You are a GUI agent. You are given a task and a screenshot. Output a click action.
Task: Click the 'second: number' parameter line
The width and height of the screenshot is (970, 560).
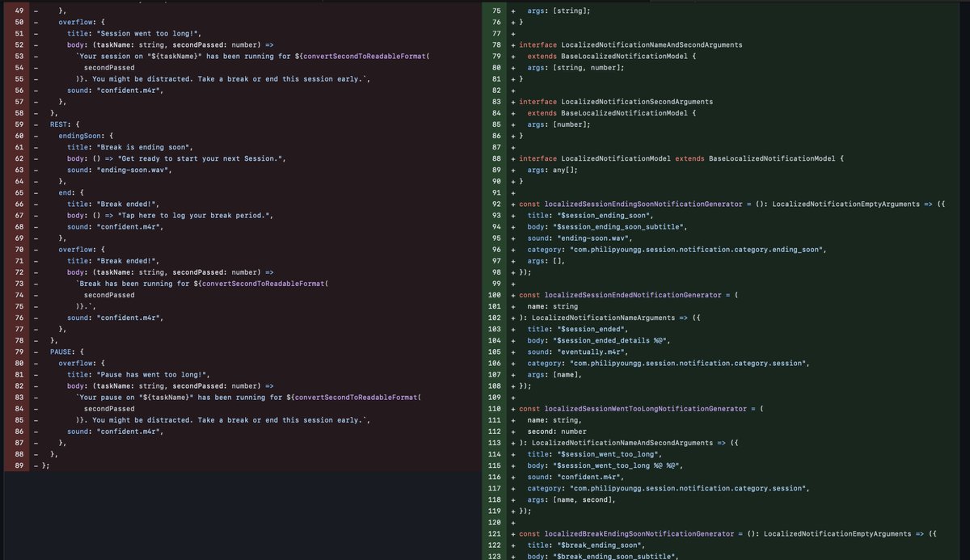(556, 432)
